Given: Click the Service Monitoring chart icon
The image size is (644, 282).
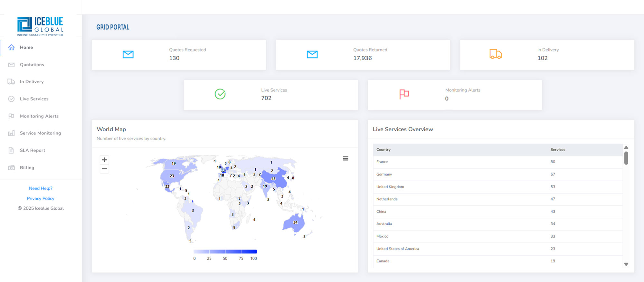Looking at the screenshot, I should tap(11, 133).
